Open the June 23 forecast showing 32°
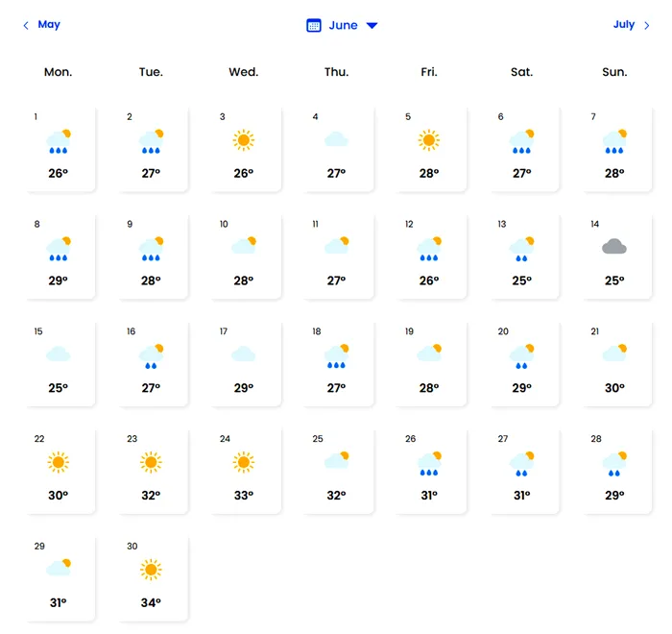The height and width of the screenshot is (634, 672). coord(151,473)
